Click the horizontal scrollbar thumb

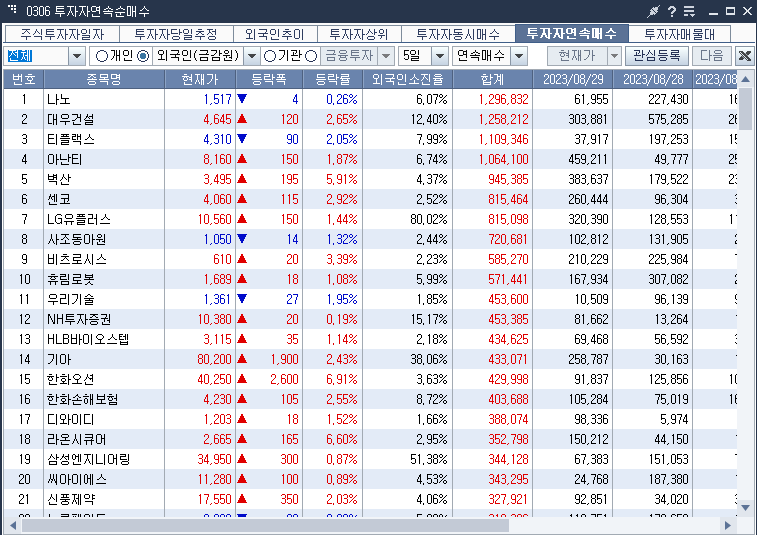[x=265, y=525]
